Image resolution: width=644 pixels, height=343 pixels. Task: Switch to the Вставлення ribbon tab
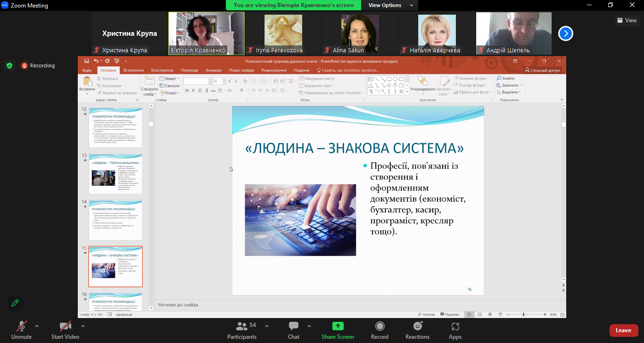pos(133,70)
